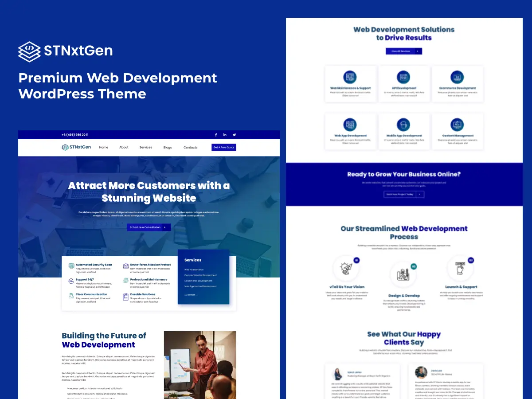Click the 'Automated Security Scan' feature title
Image resolution: width=532 pixels, height=399 pixels.
click(x=94, y=265)
